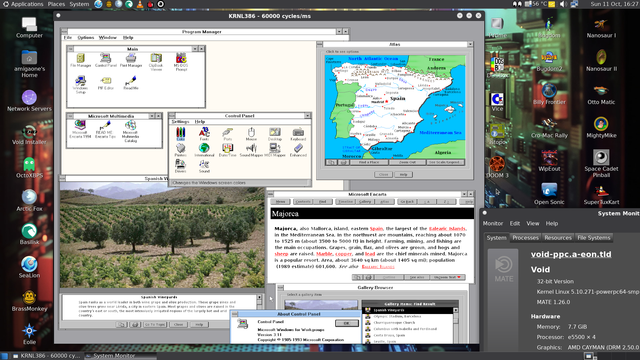Open the ClipBook Viewer icon

click(x=156, y=62)
